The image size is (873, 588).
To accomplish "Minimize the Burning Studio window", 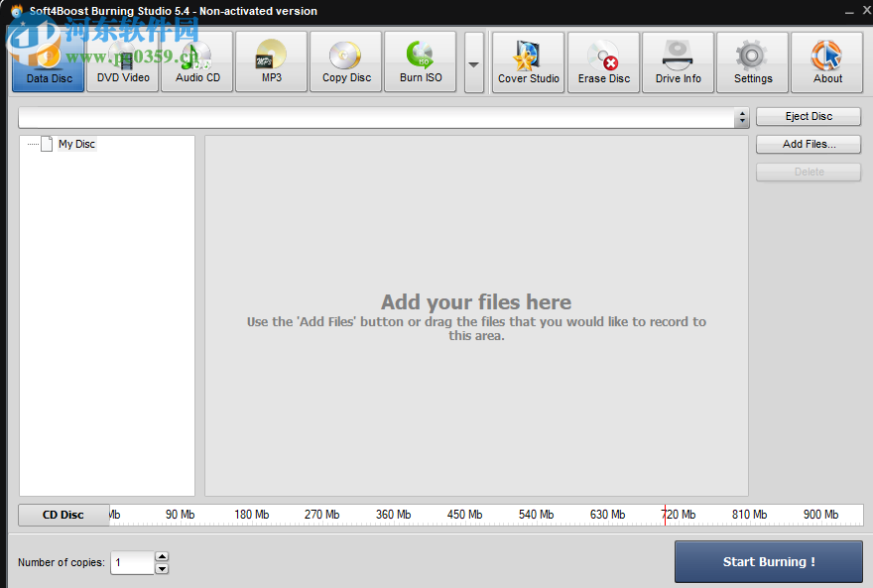I will tap(849, 11).
